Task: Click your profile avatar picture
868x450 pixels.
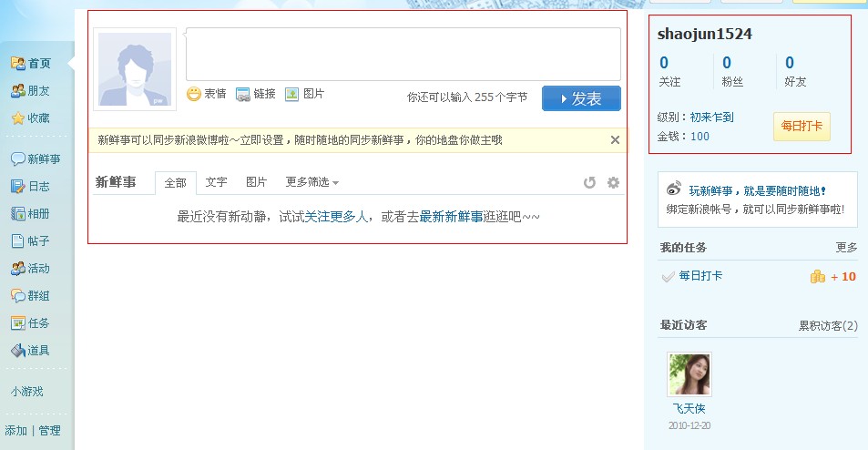Action: point(135,69)
